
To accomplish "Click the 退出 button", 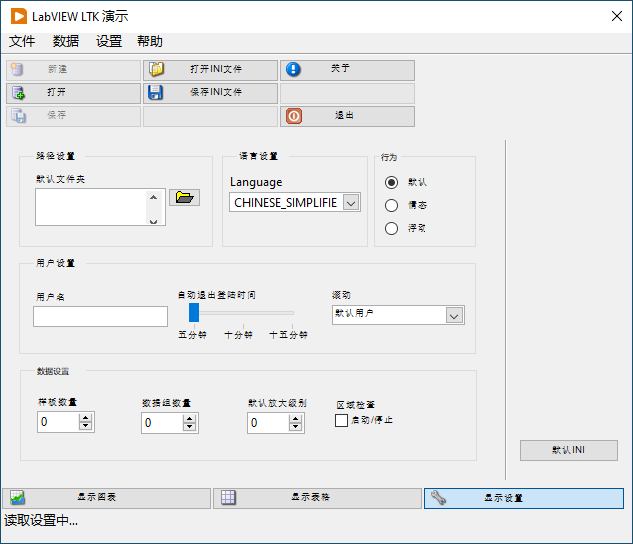I will [348, 117].
